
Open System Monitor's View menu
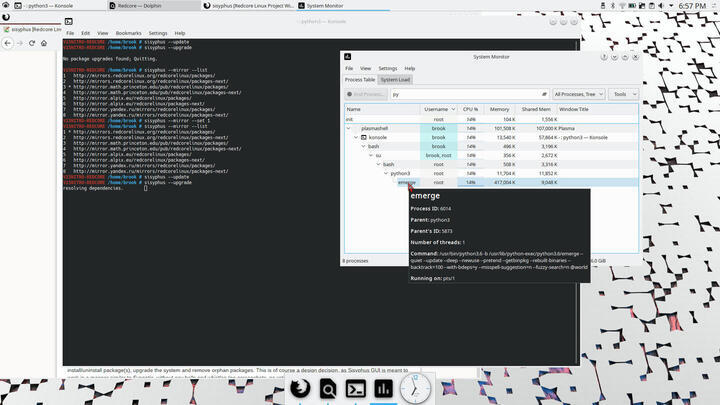coord(365,68)
